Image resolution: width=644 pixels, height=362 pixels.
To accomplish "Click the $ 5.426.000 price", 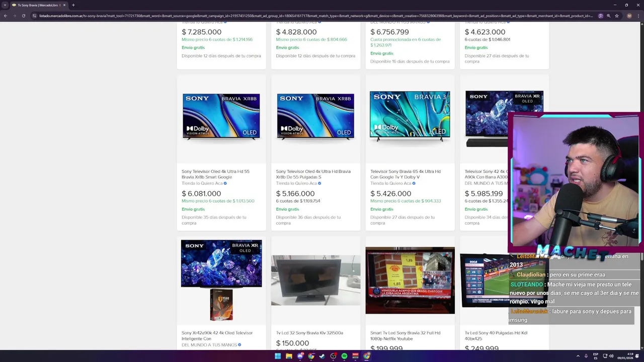I will [390, 194].
